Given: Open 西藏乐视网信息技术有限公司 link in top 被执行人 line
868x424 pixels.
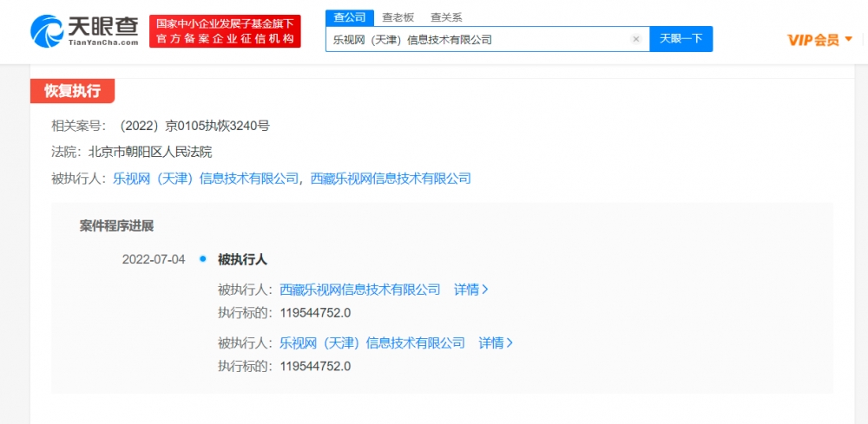Looking at the screenshot, I should [391, 178].
